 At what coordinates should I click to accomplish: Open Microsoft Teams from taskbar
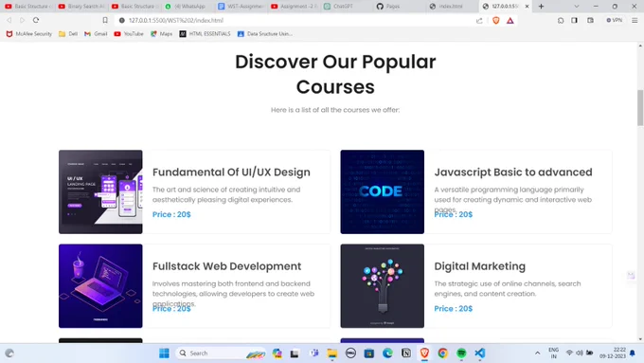[x=314, y=354]
